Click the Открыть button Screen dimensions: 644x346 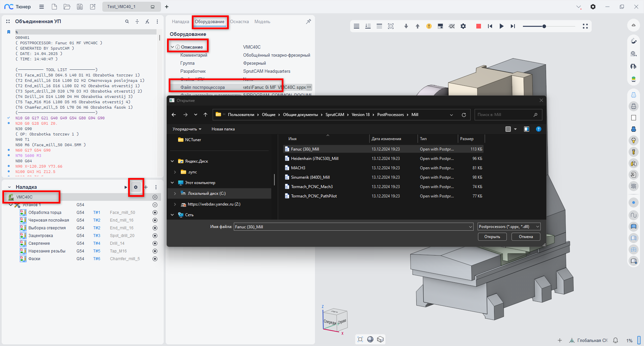point(492,237)
